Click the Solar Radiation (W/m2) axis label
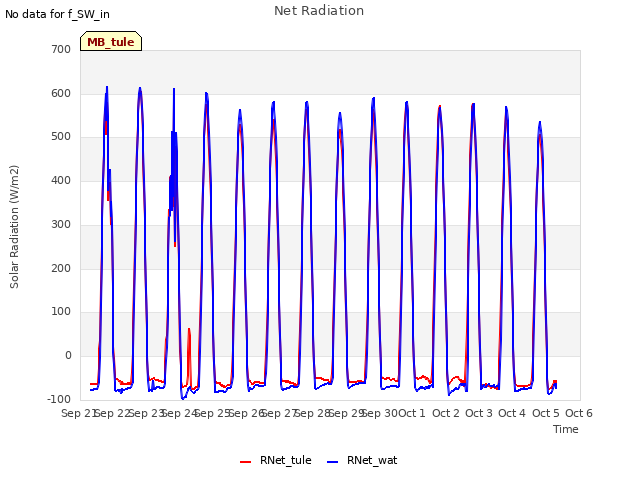Screen dimensions: 640x480 click(14, 227)
